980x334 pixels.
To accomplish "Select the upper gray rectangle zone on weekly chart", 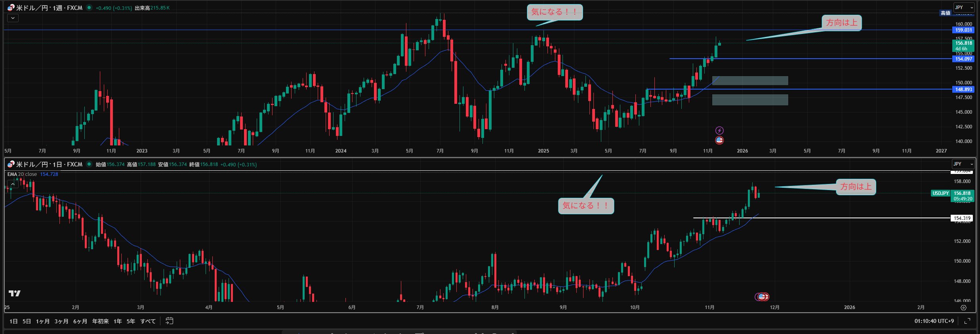I will [x=749, y=81].
